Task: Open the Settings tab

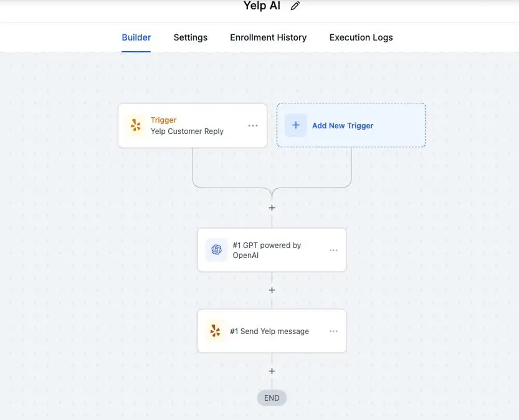Action: [190, 37]
